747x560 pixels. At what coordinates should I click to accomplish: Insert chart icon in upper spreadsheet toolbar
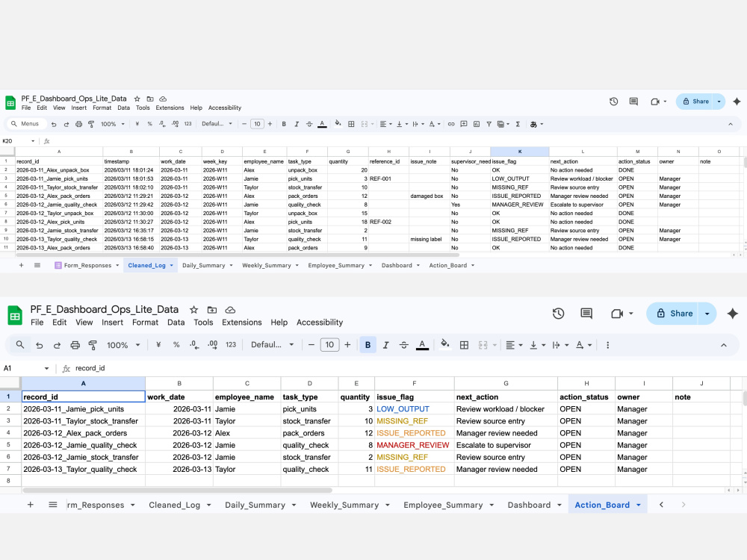click(x=477, y=124)
